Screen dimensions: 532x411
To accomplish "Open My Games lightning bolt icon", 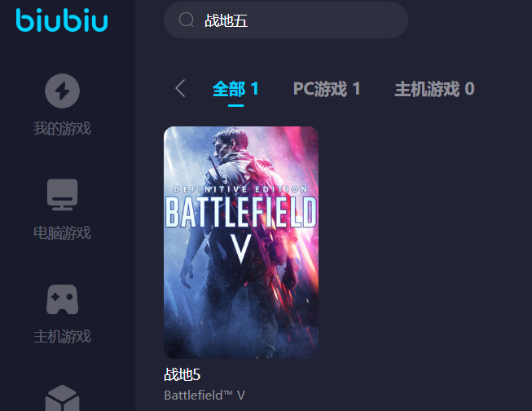I will pyautogui.click(x=63, y=91).
